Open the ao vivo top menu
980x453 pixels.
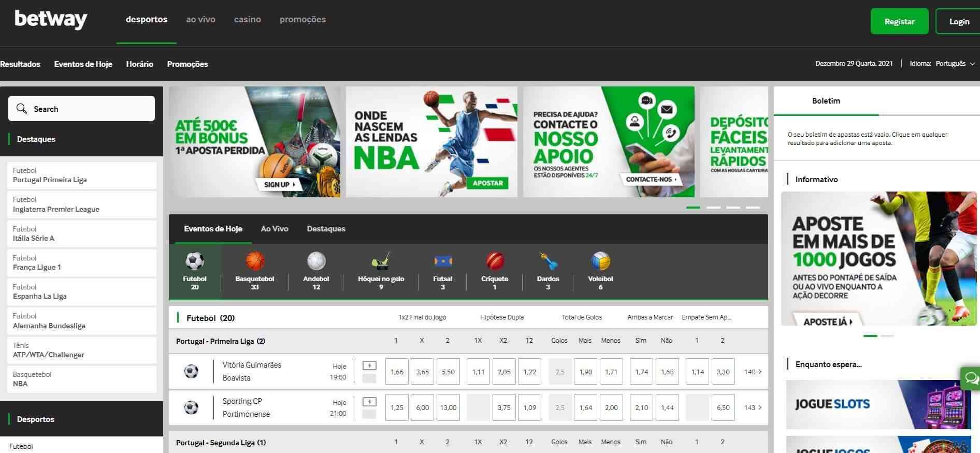point(200,19)
